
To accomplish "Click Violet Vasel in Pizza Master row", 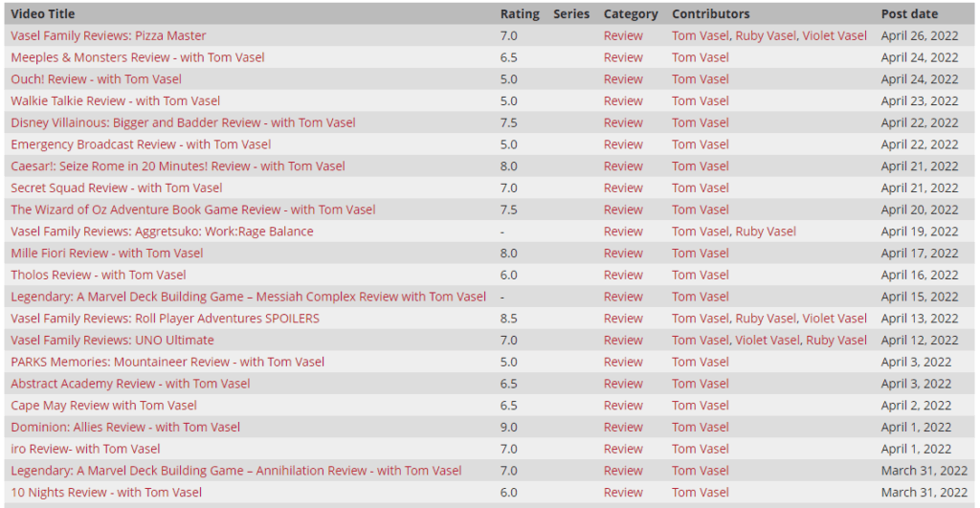I will pos(835,35).
